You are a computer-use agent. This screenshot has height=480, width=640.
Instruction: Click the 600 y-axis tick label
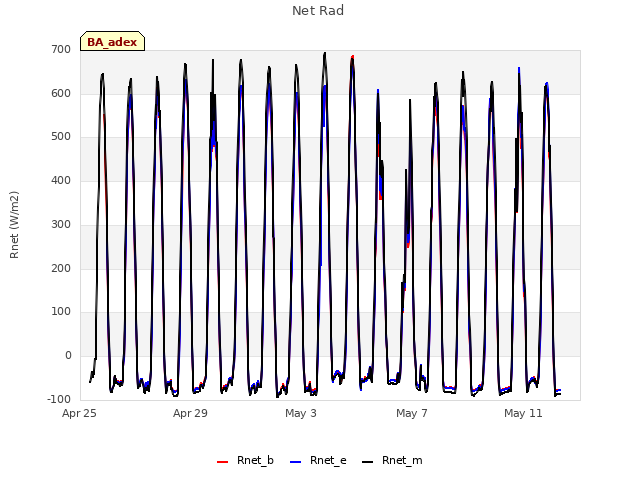[61, 93]
